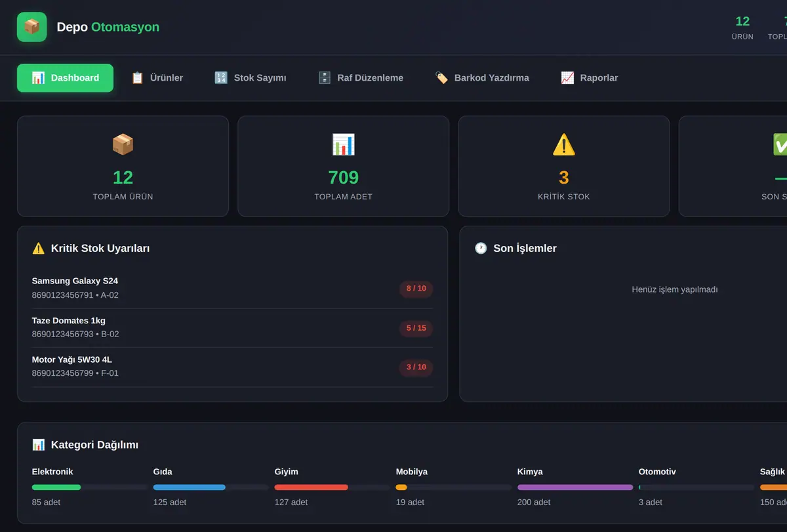The height and width of the screenshot is (532, 787).
Task: Click the Toplam Adet value 709
Action: coord(343,177)
